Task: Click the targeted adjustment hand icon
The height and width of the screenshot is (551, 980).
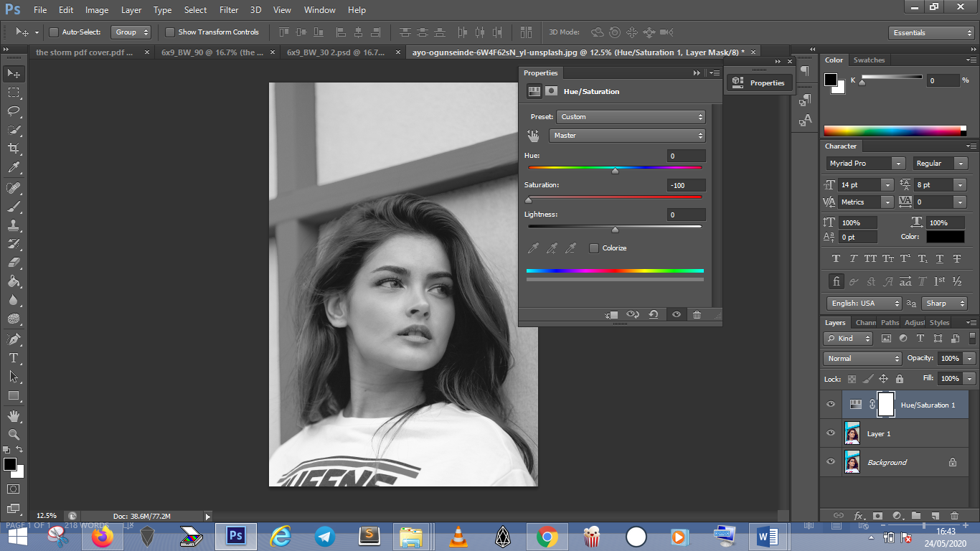Action: [533, 135]
